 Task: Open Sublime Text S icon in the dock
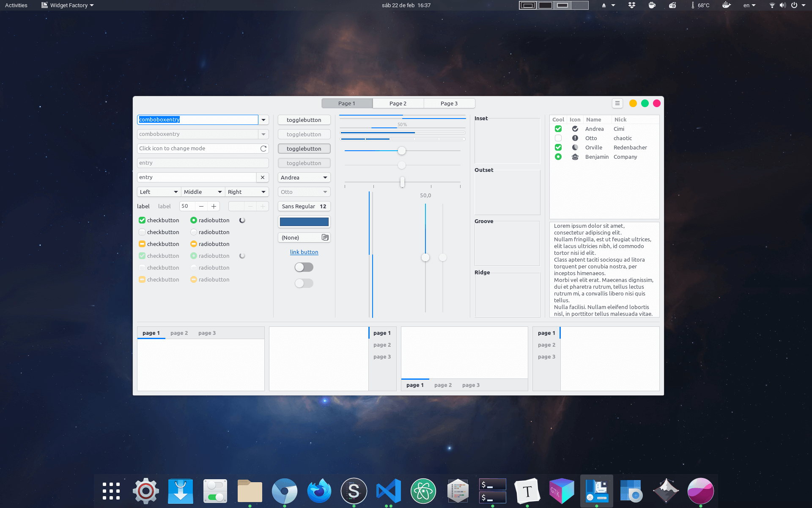[x=354, y=491]
